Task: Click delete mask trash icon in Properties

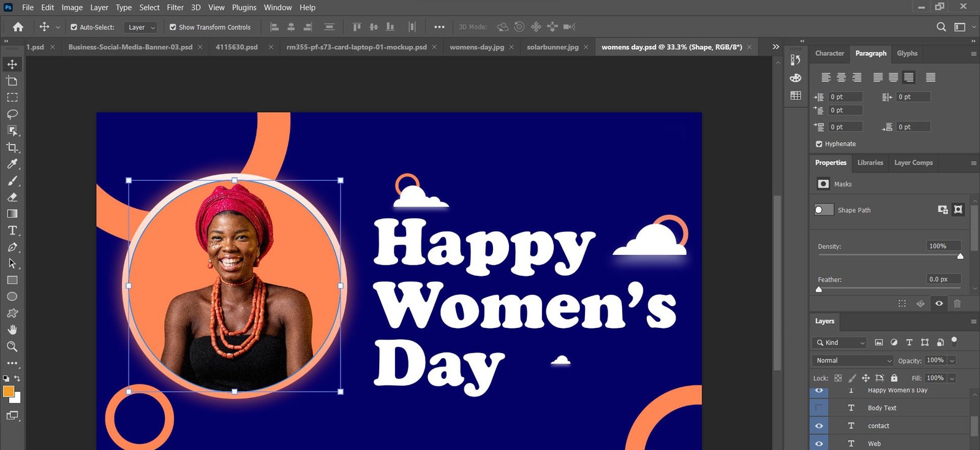Action: [x=957, y=303]
